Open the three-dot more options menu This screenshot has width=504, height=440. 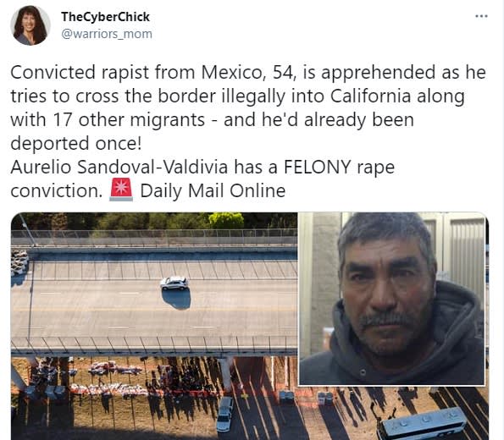tap(481, 16)
